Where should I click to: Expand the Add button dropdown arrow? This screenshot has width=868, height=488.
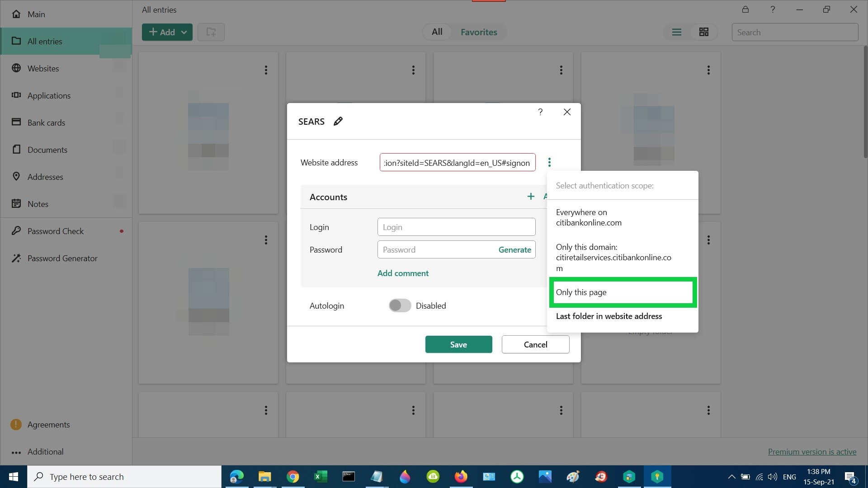[184, 32]
